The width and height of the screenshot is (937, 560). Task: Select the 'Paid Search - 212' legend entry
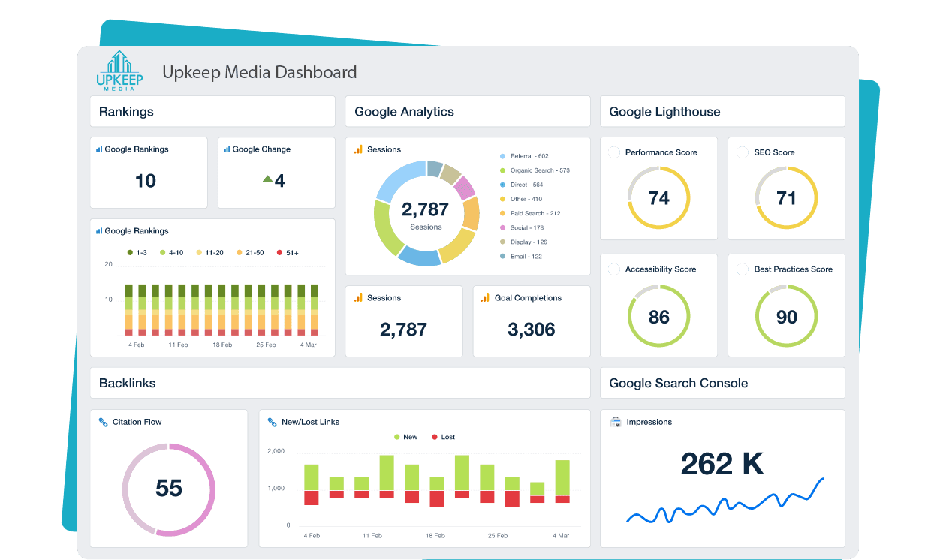530,213
